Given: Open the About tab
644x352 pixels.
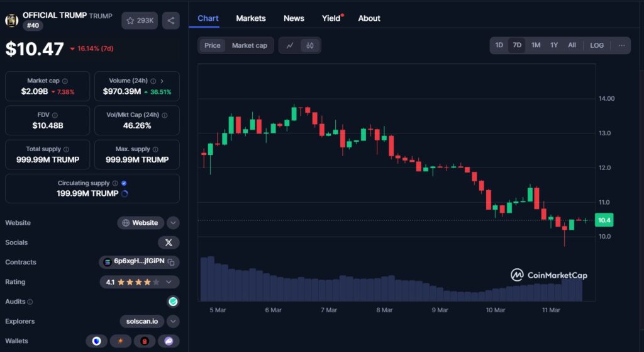Looking at the screenshot, I should (369, 18).
